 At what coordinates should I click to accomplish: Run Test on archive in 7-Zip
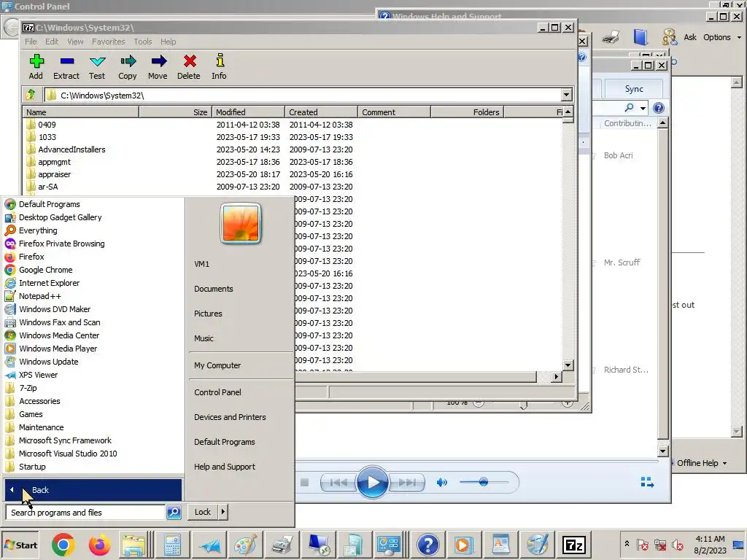pyautogui.click(x=97, y=67)
